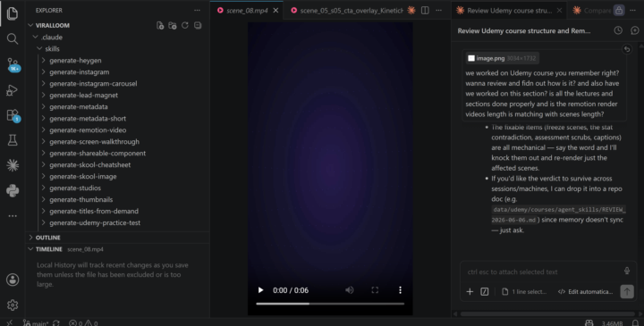Open the Testing flask icon view
Image resolution: width=644 pixels, height=326 pixels.
13,140
